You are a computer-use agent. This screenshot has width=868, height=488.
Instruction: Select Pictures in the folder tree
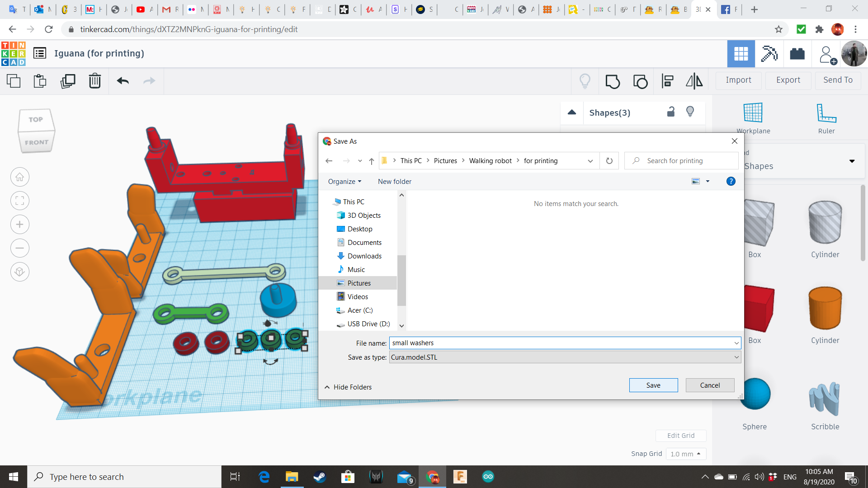pos(359,283)
